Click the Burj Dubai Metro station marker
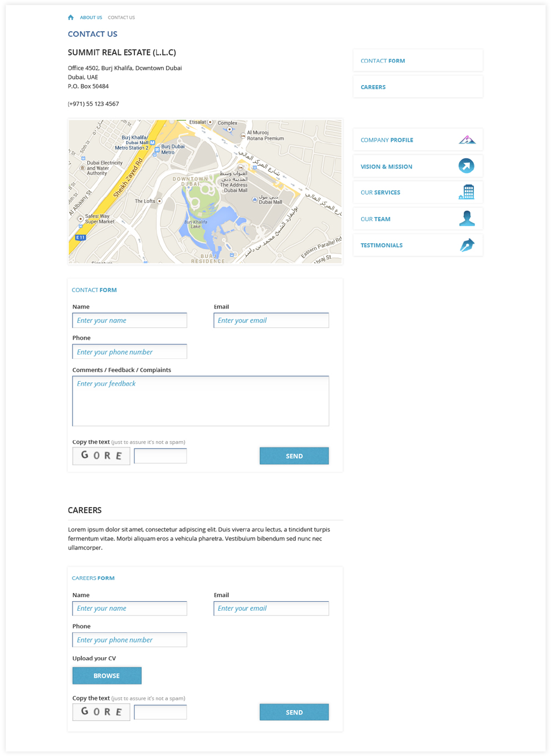The height and width of the screenshot is (756, 551). coord(157,150)
